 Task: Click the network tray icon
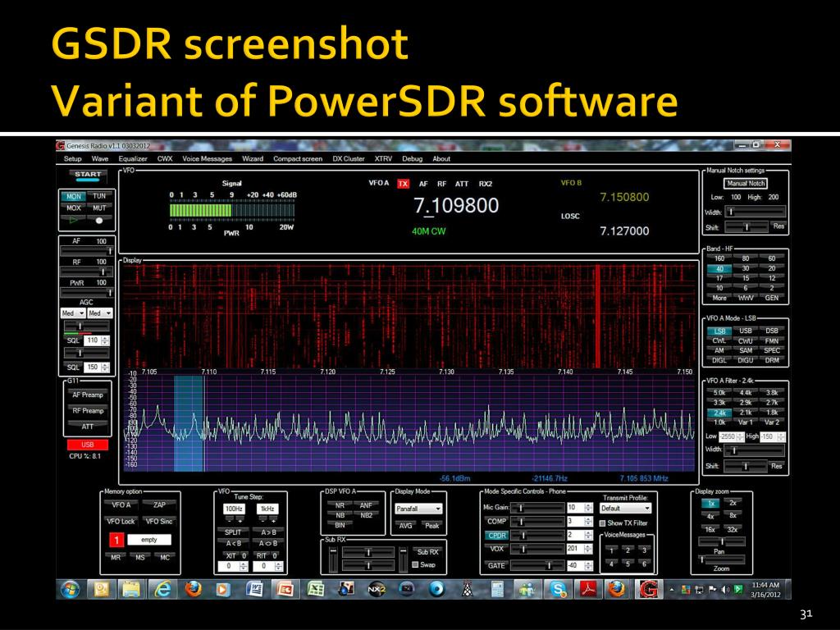point(699,590)
